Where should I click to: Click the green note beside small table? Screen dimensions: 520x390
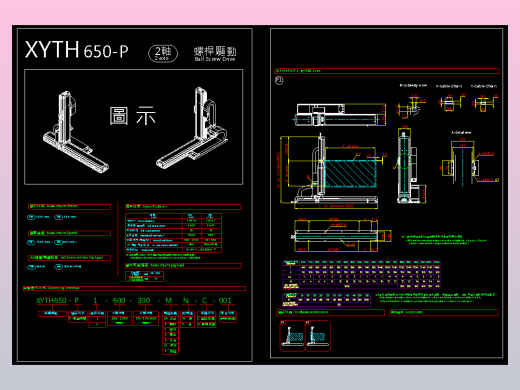436,298
